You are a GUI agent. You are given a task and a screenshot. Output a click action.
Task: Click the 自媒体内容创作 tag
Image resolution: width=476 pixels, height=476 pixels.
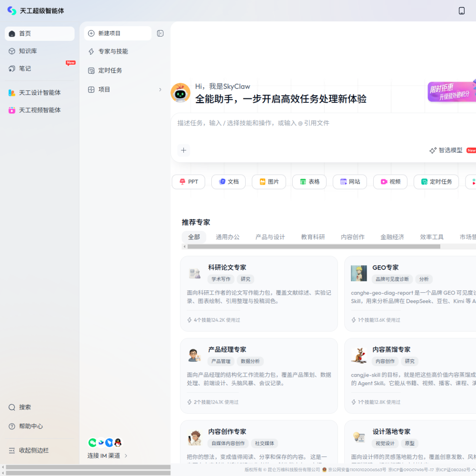coord(228,444)
